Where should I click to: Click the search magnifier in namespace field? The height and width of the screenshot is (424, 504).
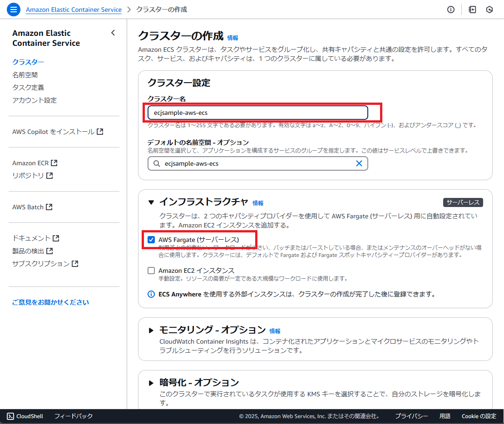tap(157, 163)
